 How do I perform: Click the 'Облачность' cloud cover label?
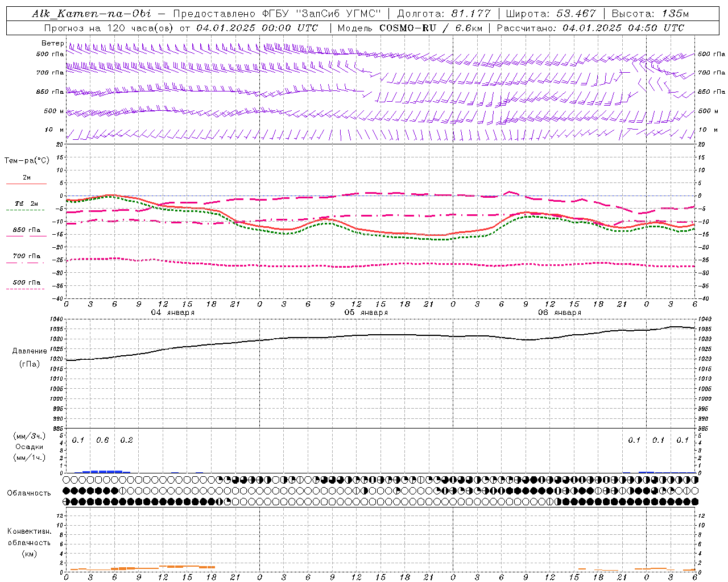pos(29,493)
